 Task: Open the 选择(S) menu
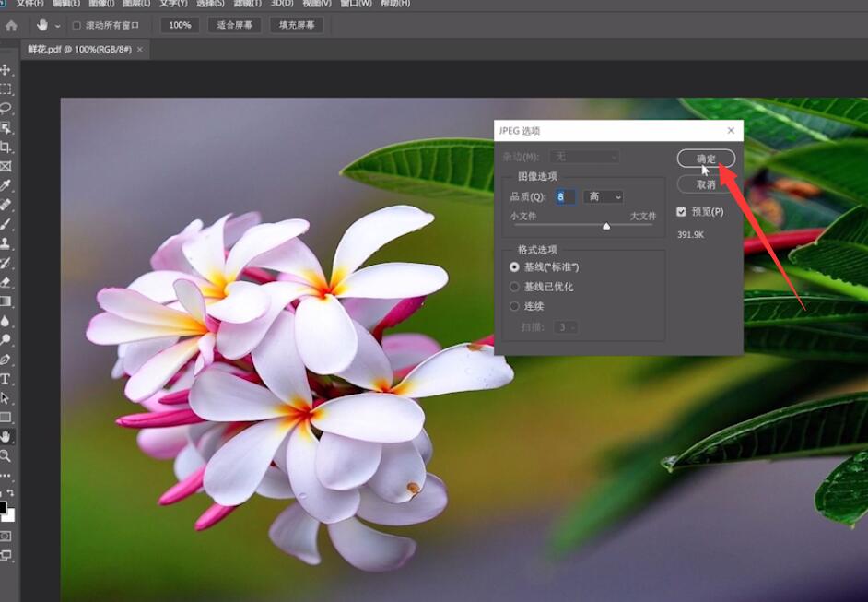[x=210, y=4]
